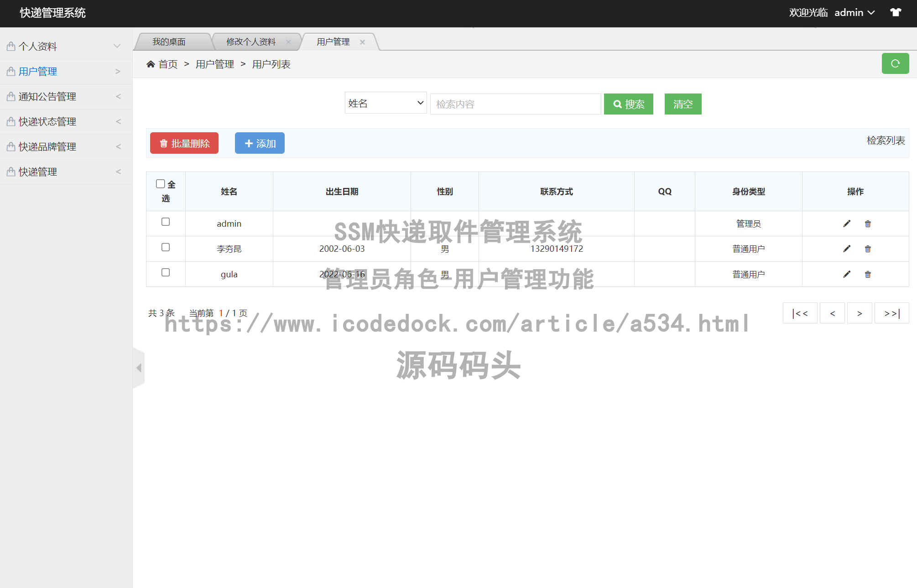Click the 添加 add user button
The image size is (917, 588).
[259, 143]
